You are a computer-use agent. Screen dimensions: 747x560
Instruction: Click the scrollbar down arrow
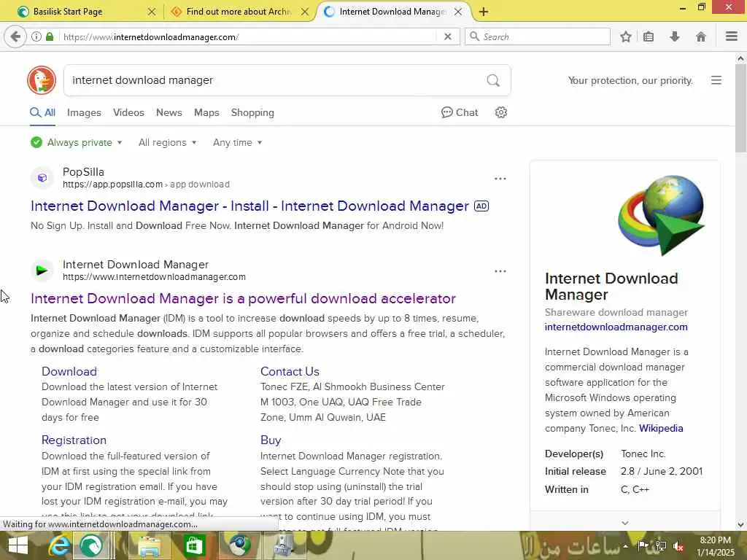[740, 525]
